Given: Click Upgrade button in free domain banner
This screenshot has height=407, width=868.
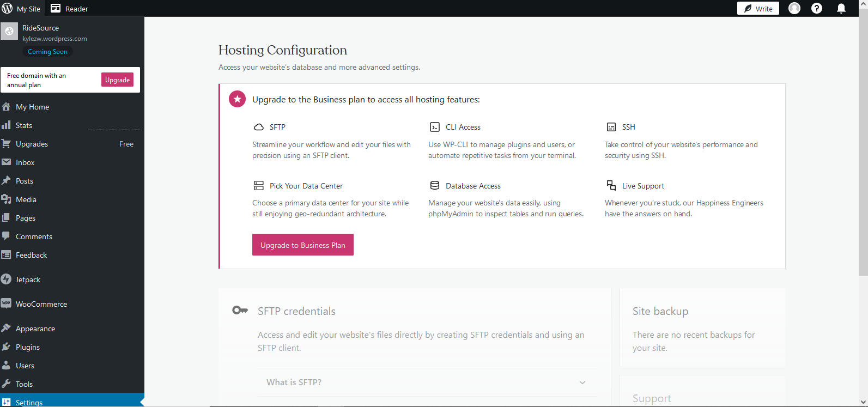Looking at the screenshot, I should point(117,80).
